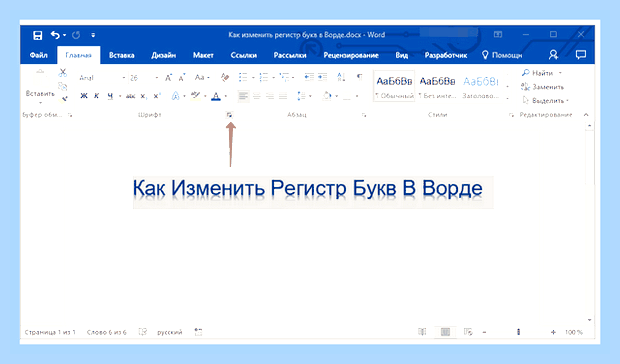Screen dimensions: 620x364
Task: Insert a bulleted list
Action: pyautogui.click(x=243, y=77)
